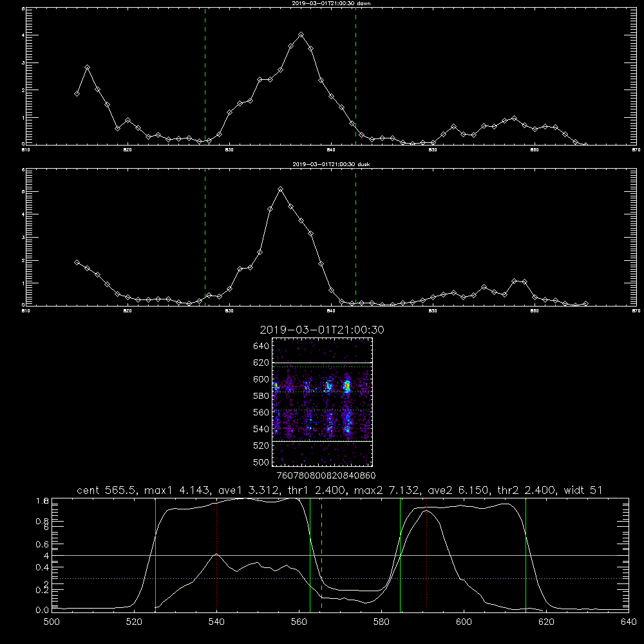Click the upper solid white line in spectrogram near 620
Screen dimensions: 644x644
pyautogui.click(x=322, y=363)
